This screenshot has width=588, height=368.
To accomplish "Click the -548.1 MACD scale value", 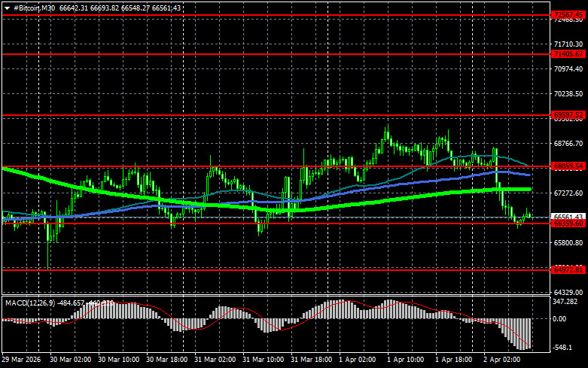I will tap(562, 348).
